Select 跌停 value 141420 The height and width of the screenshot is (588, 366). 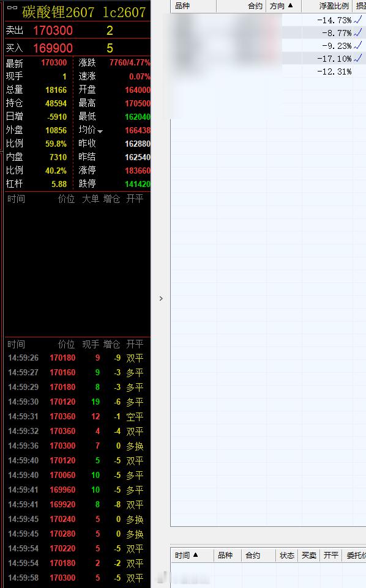(138, 184)
